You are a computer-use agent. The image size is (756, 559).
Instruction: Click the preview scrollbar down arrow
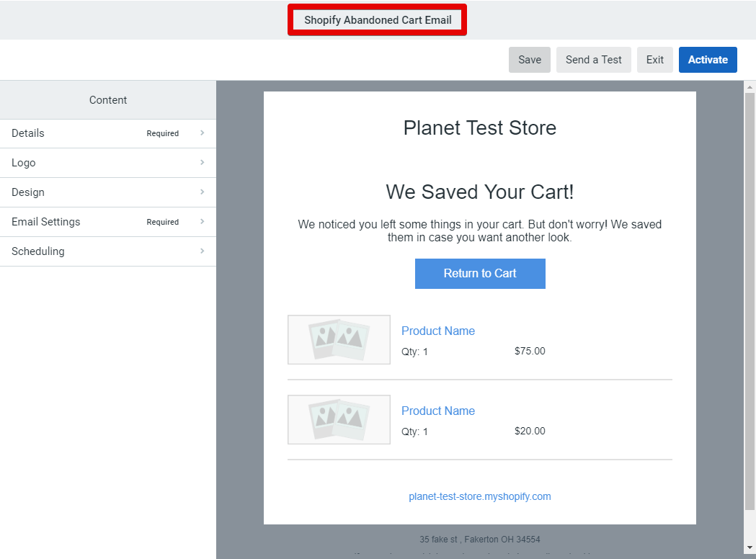pos(750,547)
